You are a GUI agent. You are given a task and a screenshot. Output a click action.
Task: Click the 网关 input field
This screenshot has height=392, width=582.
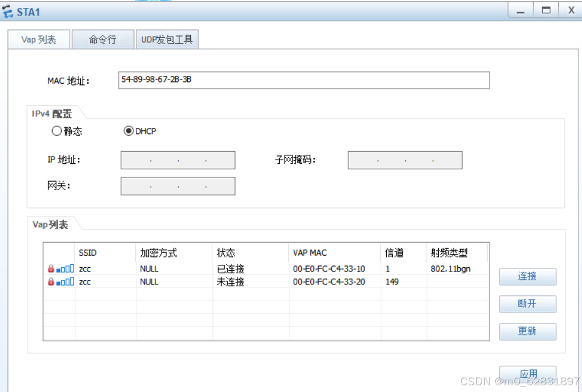pyautogui.click(x=179, y=186)
